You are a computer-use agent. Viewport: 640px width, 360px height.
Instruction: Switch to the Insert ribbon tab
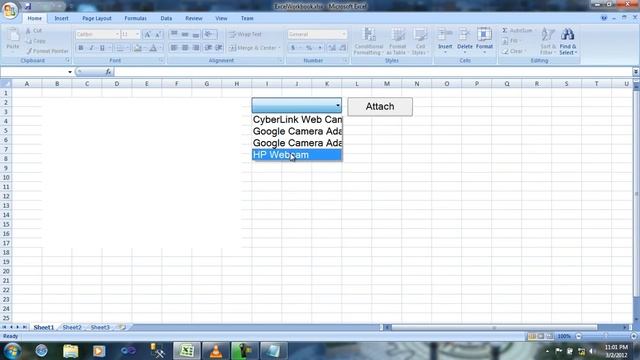pyautogui.click(x=62, y=18)
